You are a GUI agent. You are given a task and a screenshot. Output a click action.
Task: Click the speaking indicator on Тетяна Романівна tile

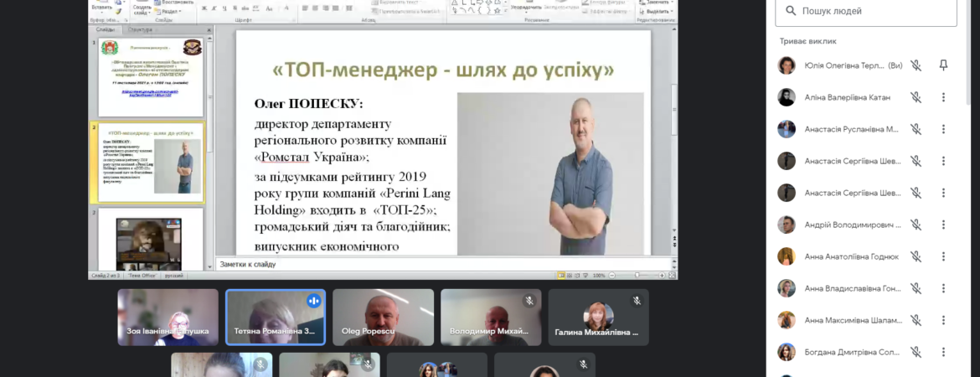point(314,301)
